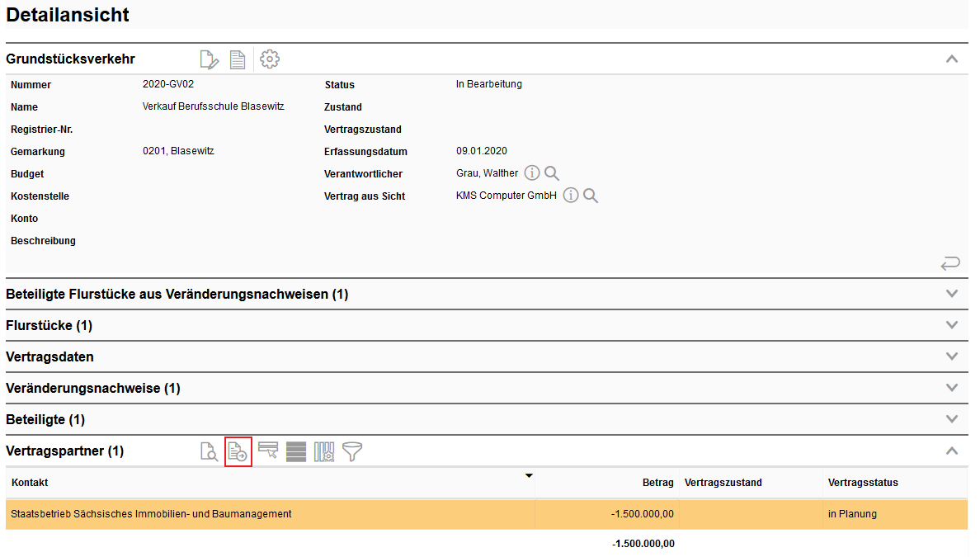
Task: Expand the Vertragsdaten section
Action: pos(952,356)
